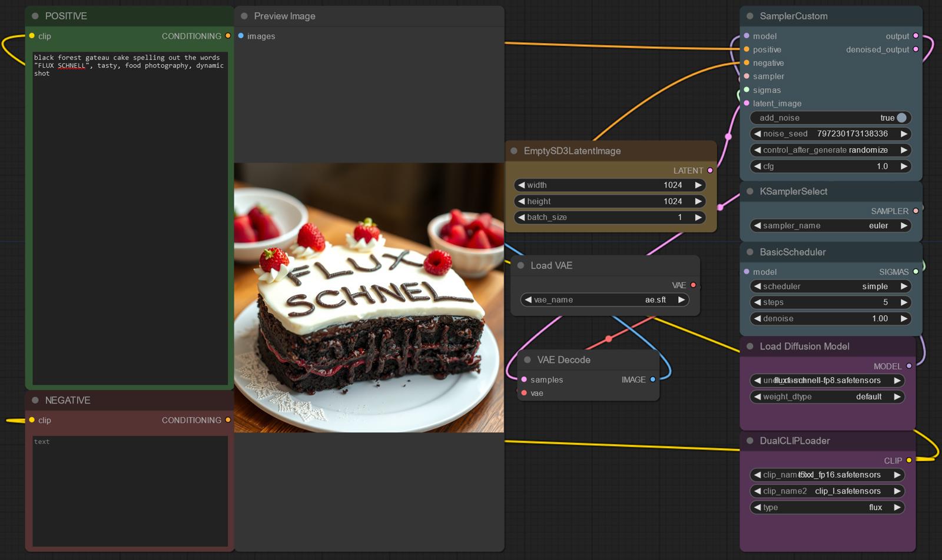Image resolution: width=942 pixels, height=560 pixels.
Task: Click the Load Diffusion Model node title
Action: [804, 346]
